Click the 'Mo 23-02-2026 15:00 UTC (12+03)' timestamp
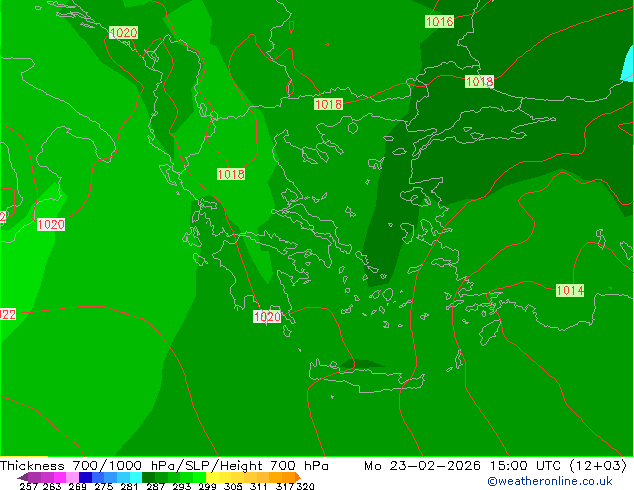This screenshot has width=634, height=490. [x=495, y=466]
